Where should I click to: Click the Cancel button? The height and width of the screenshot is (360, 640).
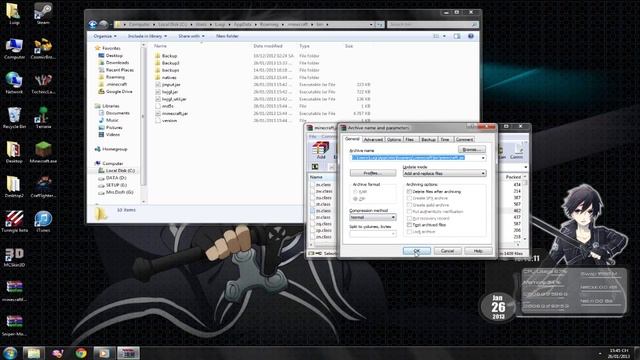click(447, 251)
